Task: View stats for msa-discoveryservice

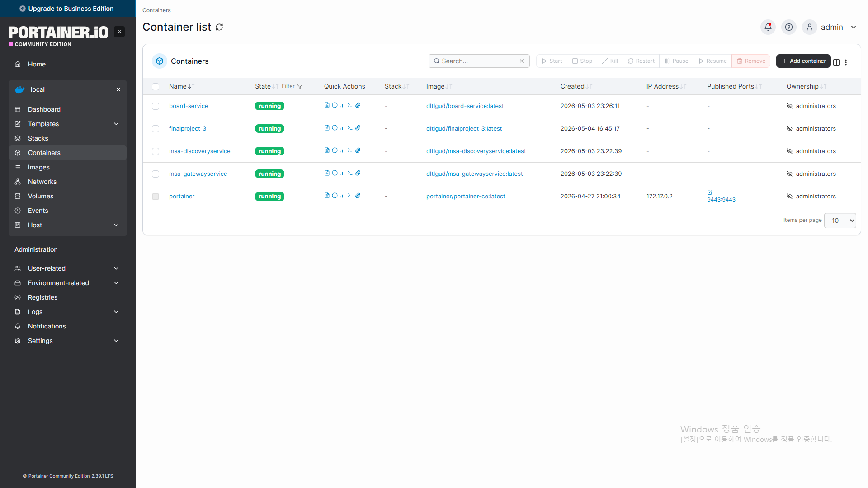Action: coord(342,150)
